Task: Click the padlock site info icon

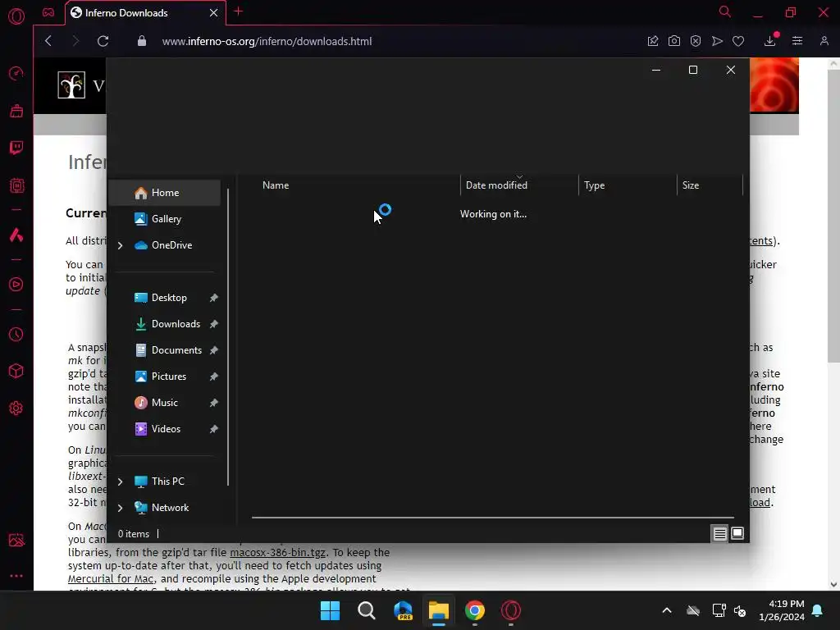Action: tap(142, 41)
